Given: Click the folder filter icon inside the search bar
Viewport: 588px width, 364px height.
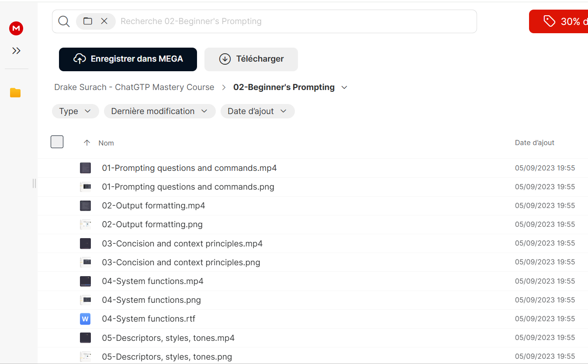Looking at the screenshot, I should tap(88, 21).
